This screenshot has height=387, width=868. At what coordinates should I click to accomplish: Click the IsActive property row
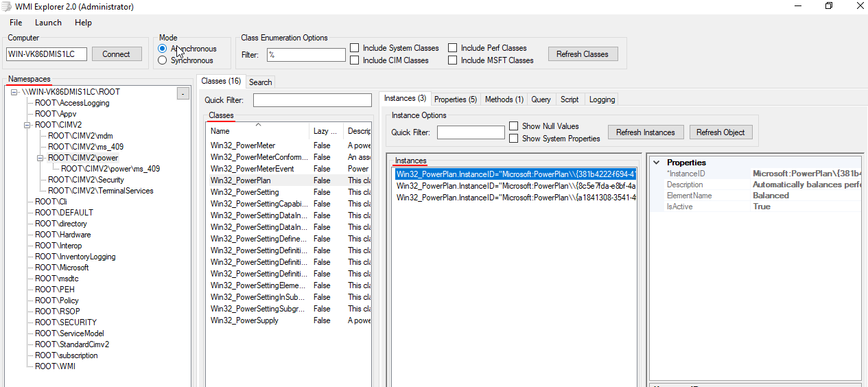point(757,207)
